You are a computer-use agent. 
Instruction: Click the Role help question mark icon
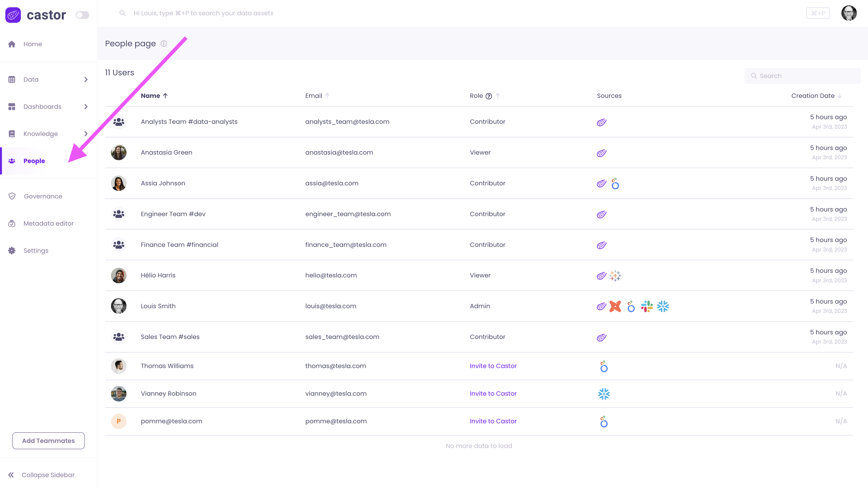(489, 96)
